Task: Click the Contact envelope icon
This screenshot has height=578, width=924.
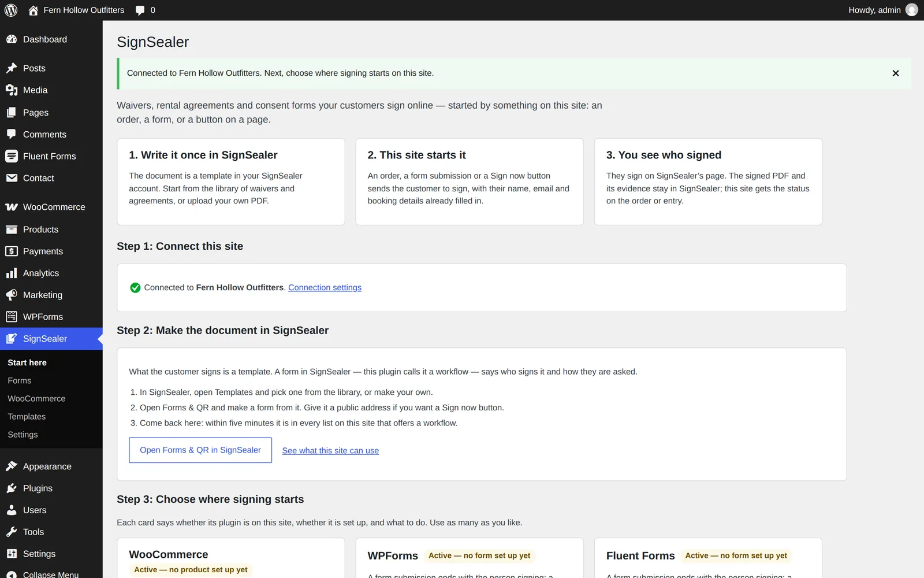Action: [12, 178]
